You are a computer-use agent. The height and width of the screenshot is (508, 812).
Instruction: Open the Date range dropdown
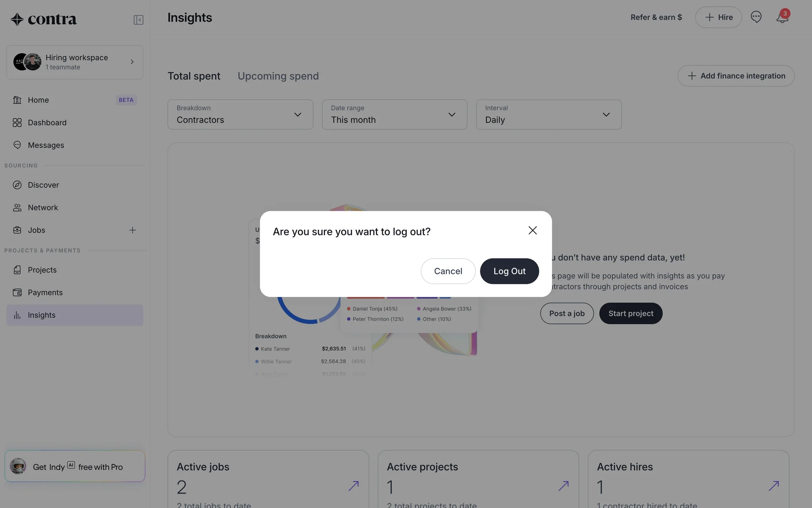point(394,115)
